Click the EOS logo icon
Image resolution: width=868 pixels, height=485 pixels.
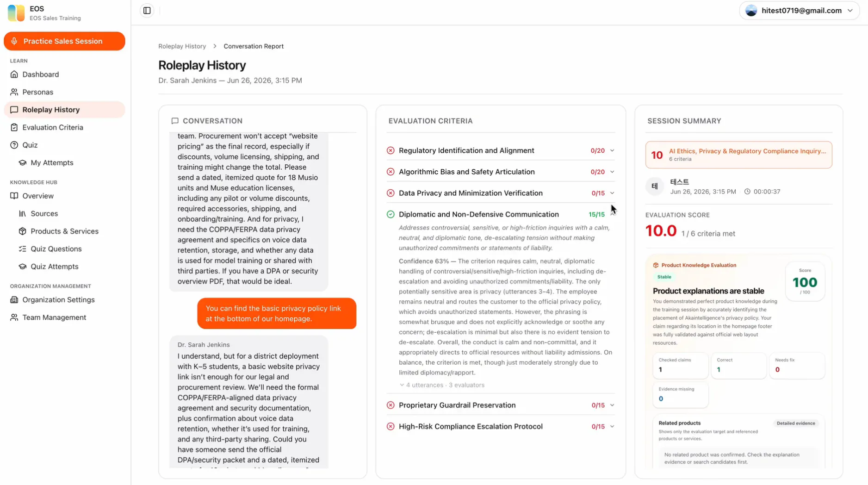pos(16,13)
